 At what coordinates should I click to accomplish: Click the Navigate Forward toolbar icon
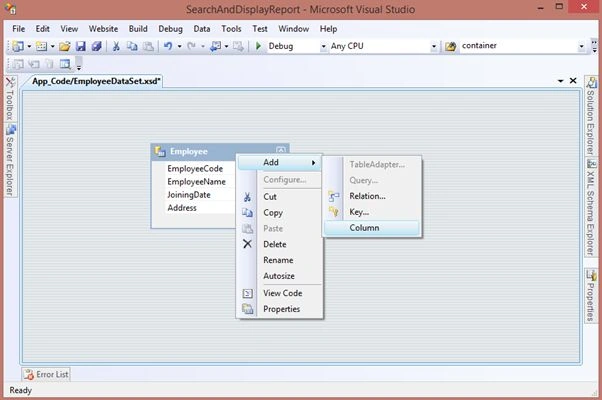[x=238, y=46]
